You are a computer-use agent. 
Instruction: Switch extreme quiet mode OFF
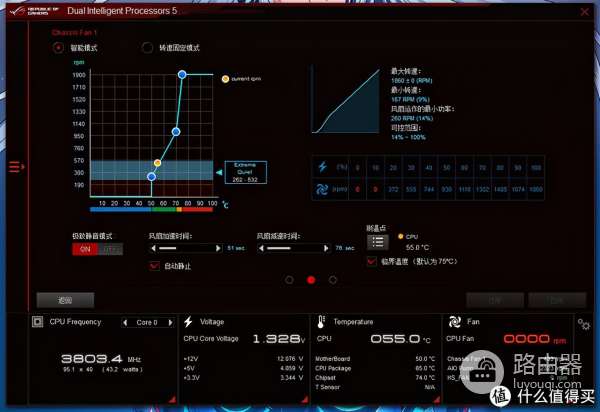click(110, 249)
